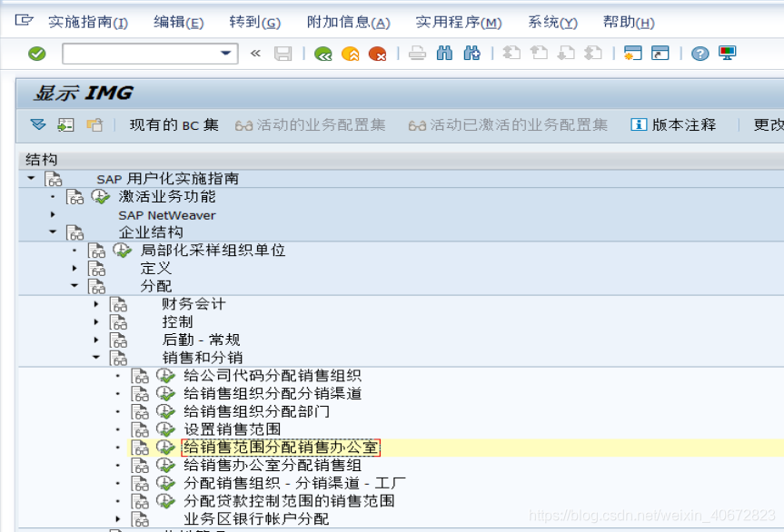Click the 结构 column header
784x532 pixels.
click(x=42, y=160)
